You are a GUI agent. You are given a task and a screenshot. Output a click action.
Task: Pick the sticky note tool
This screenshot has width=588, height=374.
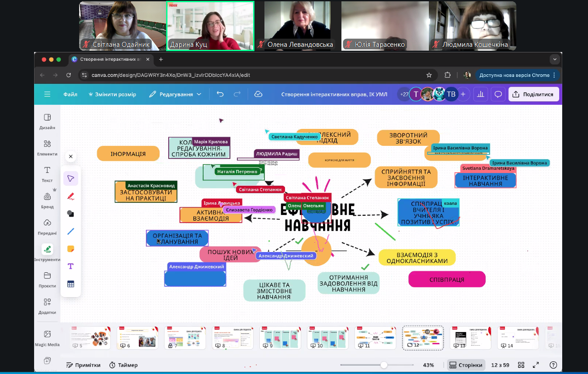click(70, 249)
